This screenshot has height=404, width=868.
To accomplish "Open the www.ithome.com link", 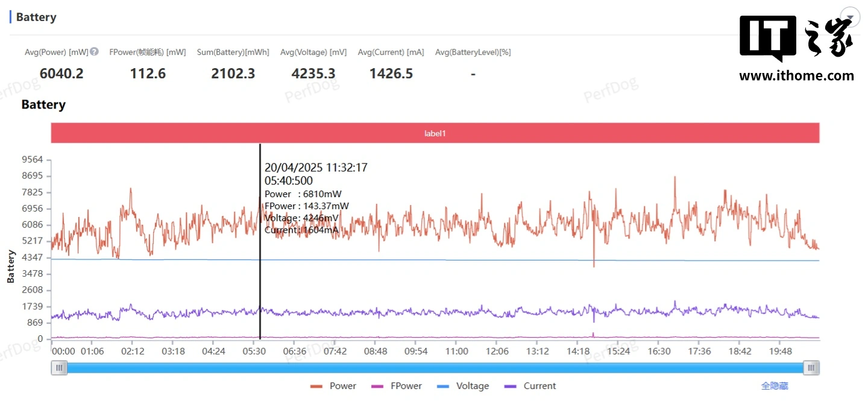I will (796, 76).
